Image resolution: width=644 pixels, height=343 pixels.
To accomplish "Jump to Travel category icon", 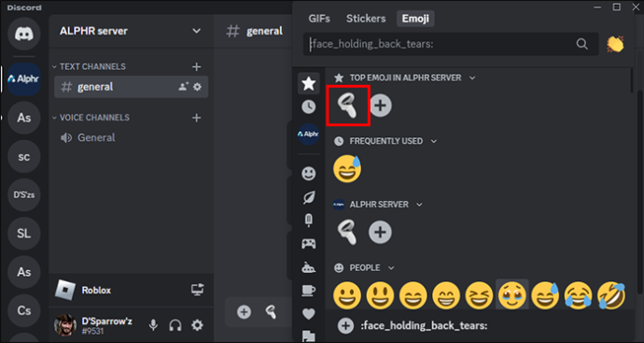I will 308,267.
